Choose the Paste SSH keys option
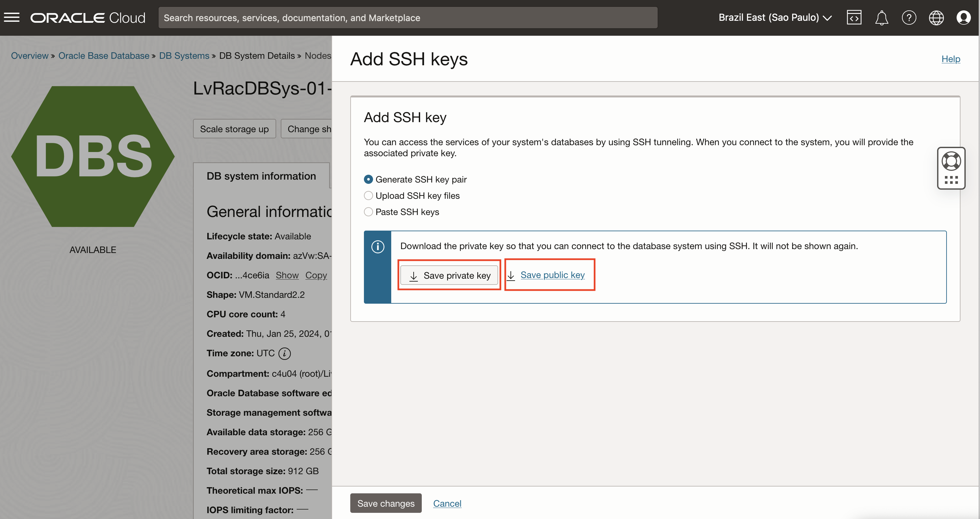This screenshot has height=519, width=980. click(x=368, y=212)
